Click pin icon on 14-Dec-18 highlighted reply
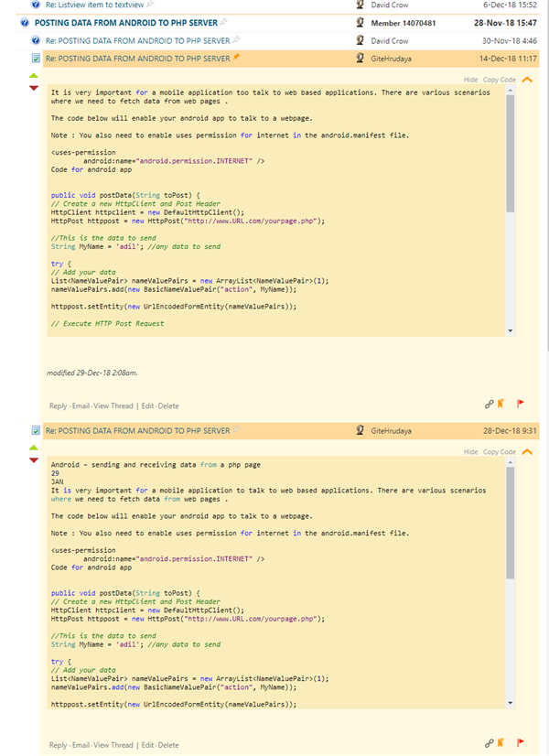Screen dimensions: 549x756 pos(236,58)
